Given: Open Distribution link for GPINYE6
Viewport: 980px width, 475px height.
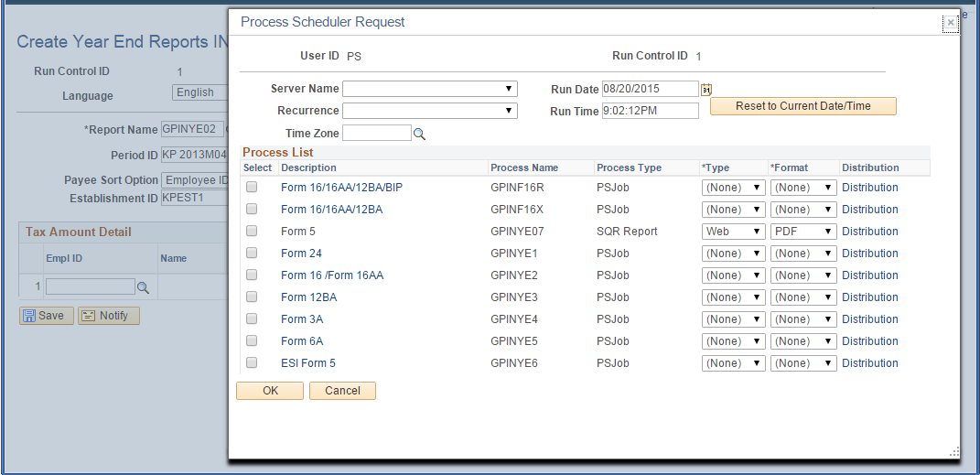Looking at the screenshot, I should click(x=870, y=363).
